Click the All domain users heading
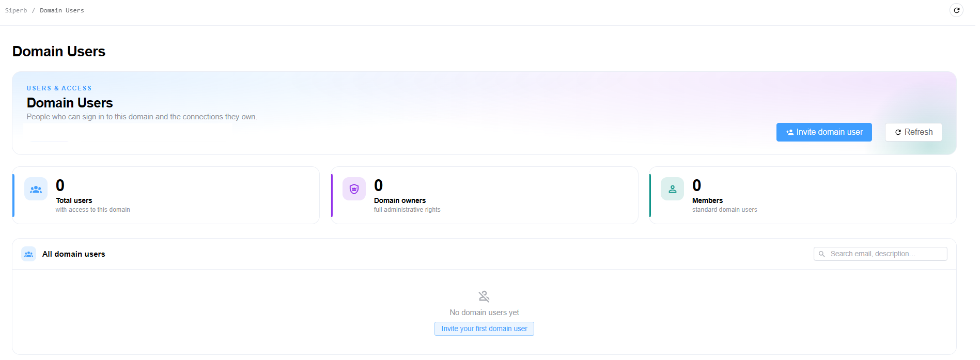 (74, 254)
